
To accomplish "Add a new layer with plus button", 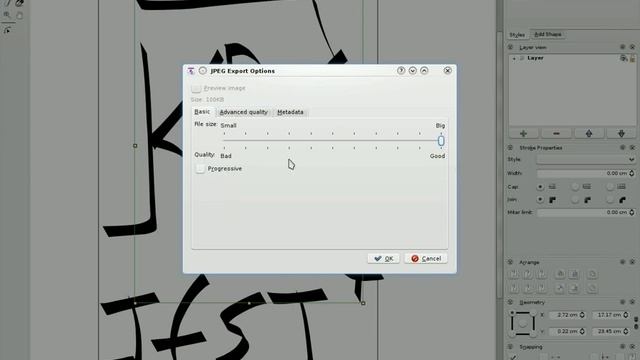I will [x=524, y=133].
